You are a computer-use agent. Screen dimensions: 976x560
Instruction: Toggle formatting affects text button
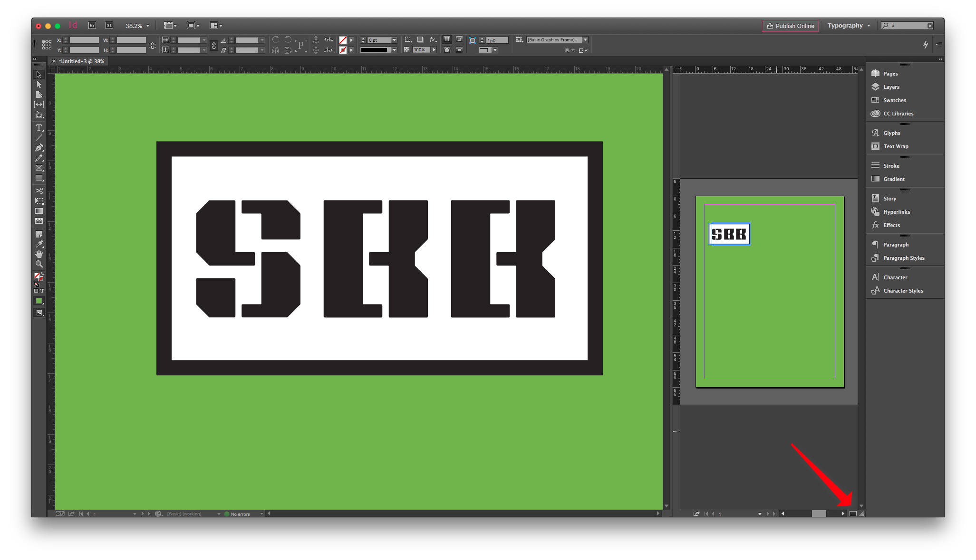coord(42,291)
